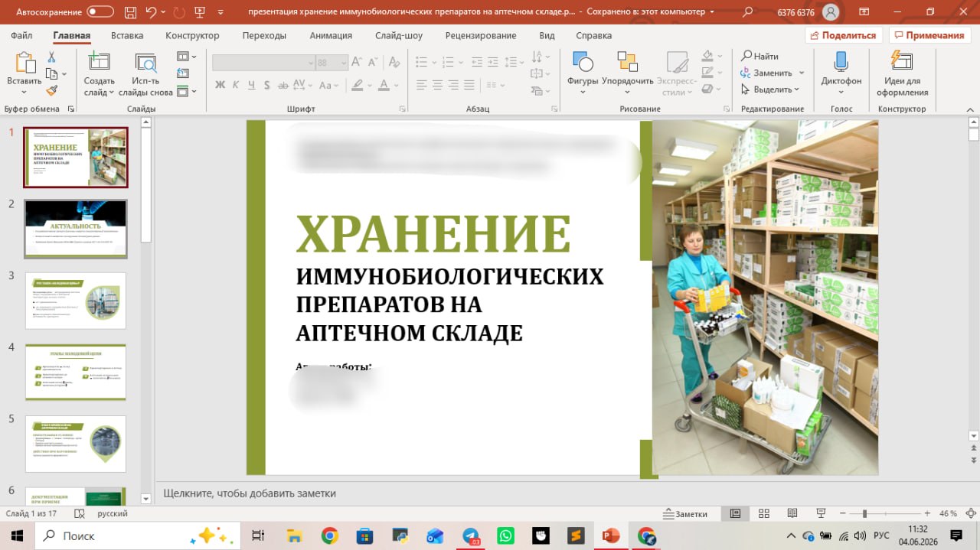The height and width of the screenshot is (550, 980).
Task: Click Идеи для оформления
Action: tap(902, 73)
